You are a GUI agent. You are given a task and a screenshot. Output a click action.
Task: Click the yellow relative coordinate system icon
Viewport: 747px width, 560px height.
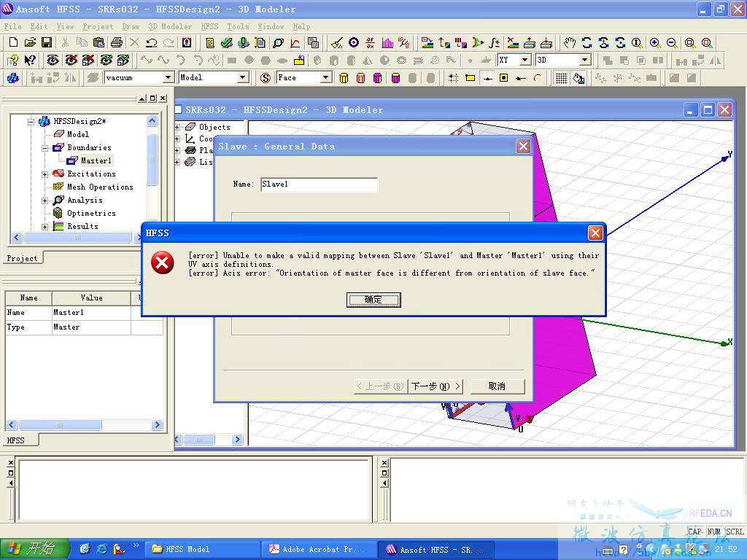tap(299, 60)
